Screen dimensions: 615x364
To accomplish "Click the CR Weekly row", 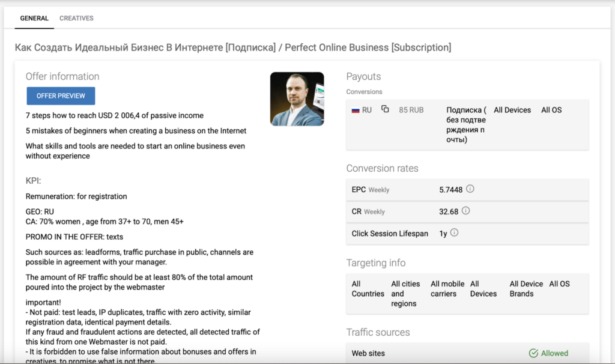I will [x=467, y=212].
